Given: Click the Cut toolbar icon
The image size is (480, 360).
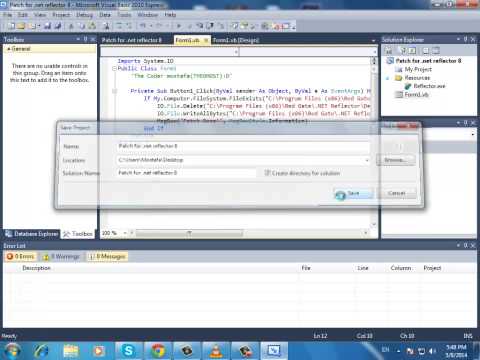Looking at the screenshot, I should pyautogui.click(x=71, y=26).
